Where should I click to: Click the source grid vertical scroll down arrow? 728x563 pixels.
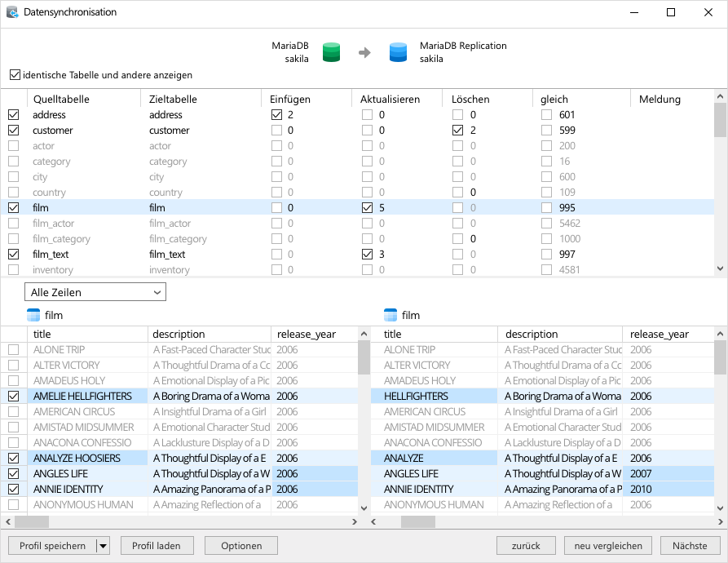(x=364, y=508)
